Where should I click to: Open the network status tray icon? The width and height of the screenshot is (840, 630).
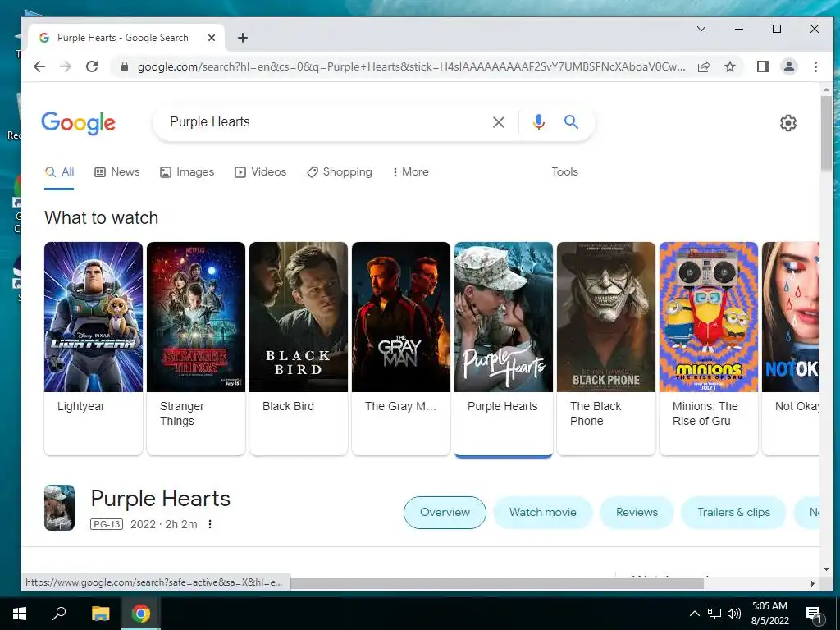tap(714, 614)
